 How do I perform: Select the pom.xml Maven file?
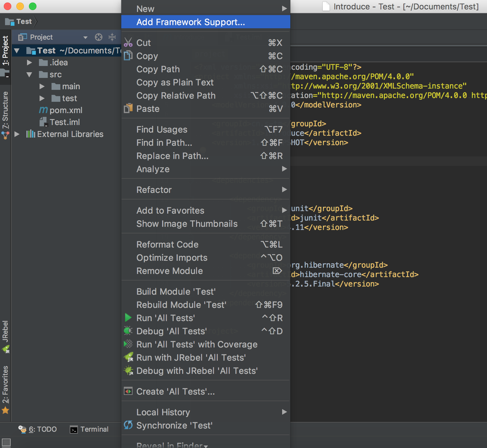point(61,110)
